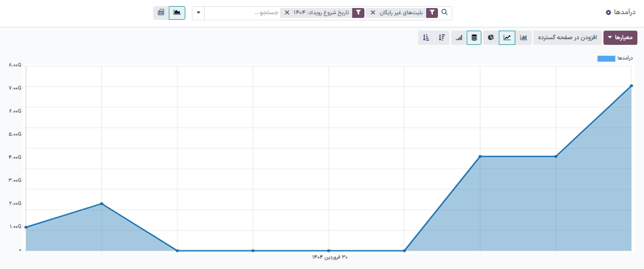Select the graph view icon
The image size is (644, 269).
tap(177, 13)
